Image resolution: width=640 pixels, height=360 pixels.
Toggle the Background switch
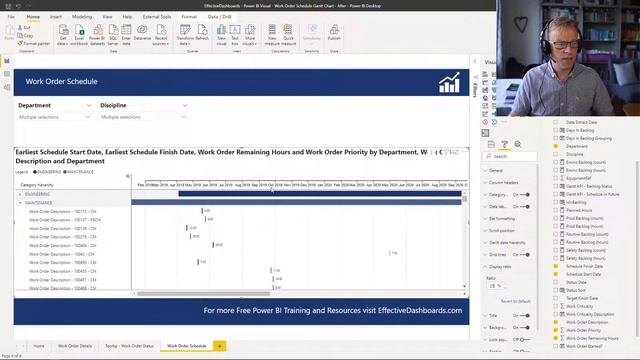(x=525, y=328)
